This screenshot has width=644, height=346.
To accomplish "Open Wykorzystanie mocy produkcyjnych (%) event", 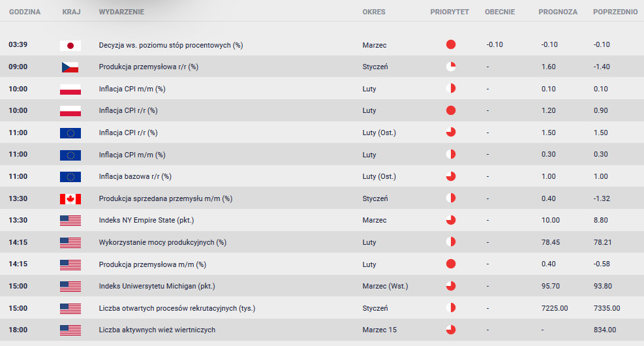I will point(162,242).
